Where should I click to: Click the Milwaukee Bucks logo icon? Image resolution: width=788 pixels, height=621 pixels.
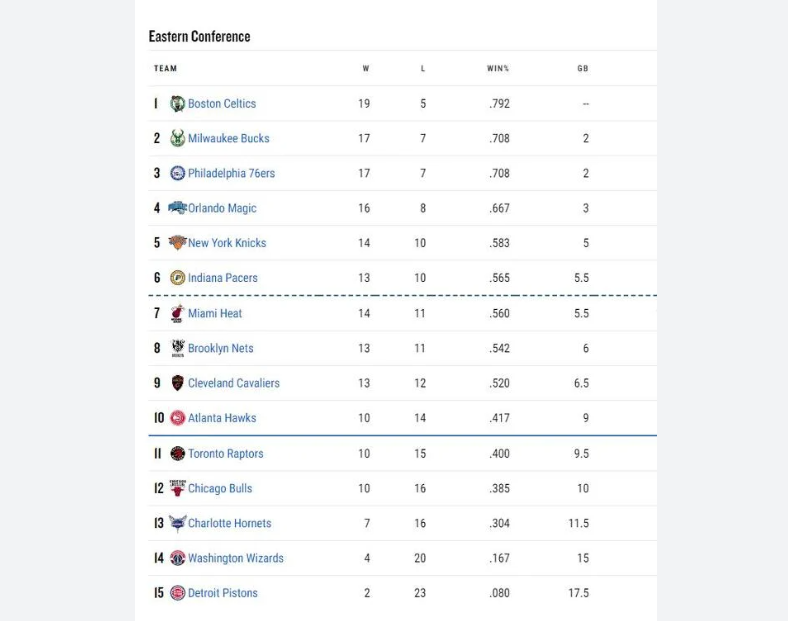coord(178,138)
